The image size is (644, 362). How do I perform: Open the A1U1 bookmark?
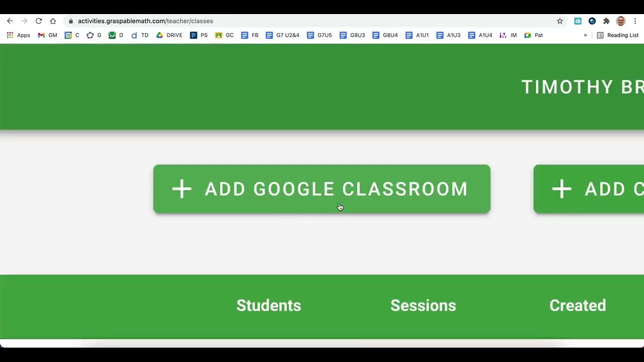click(x=417, y=35)
